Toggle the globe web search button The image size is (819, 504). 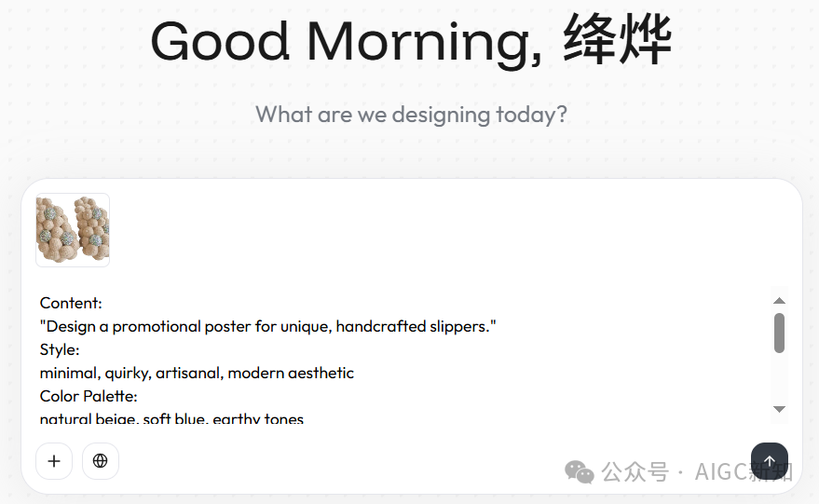tap(101, 461)
